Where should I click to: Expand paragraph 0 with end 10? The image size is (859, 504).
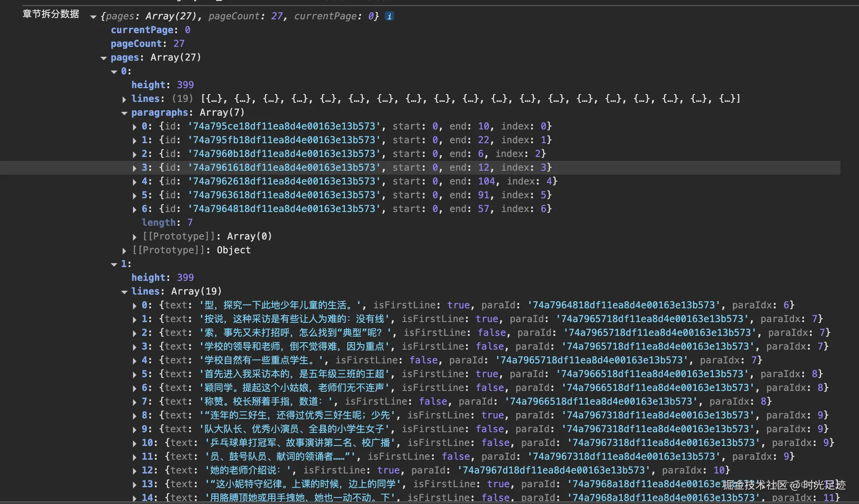(135, 127)
